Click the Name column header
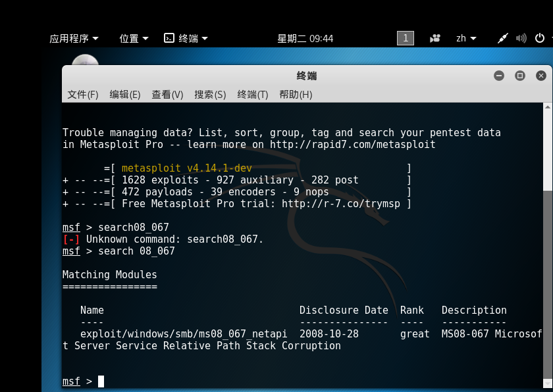 point(92,310)
